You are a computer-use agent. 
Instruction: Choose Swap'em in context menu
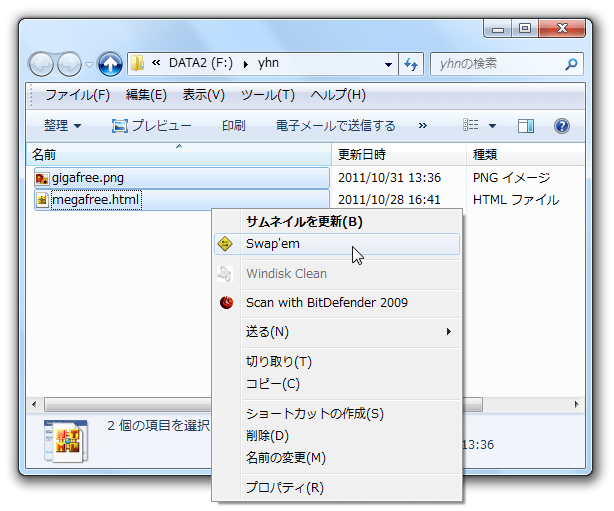(x=337, y=244)
